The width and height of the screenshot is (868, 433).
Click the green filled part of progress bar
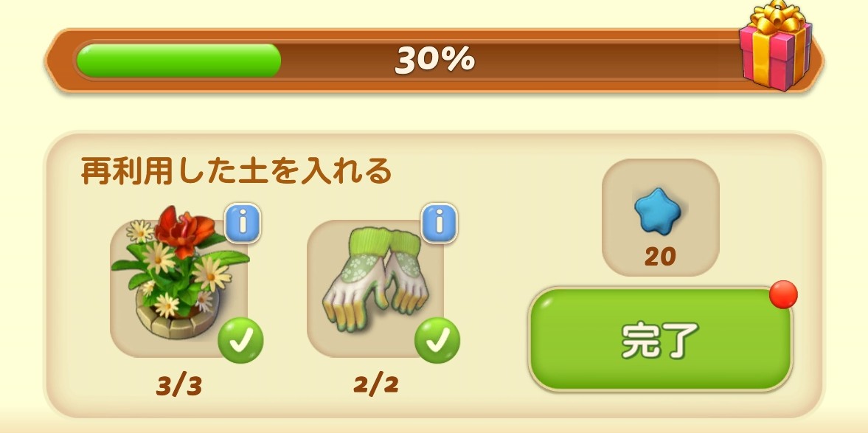[178, 60]
